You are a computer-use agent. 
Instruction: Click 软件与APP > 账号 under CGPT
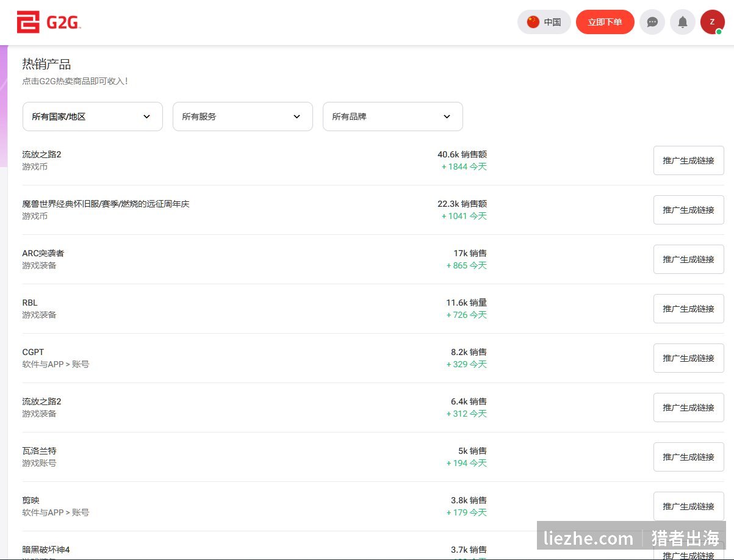(56, 364)
